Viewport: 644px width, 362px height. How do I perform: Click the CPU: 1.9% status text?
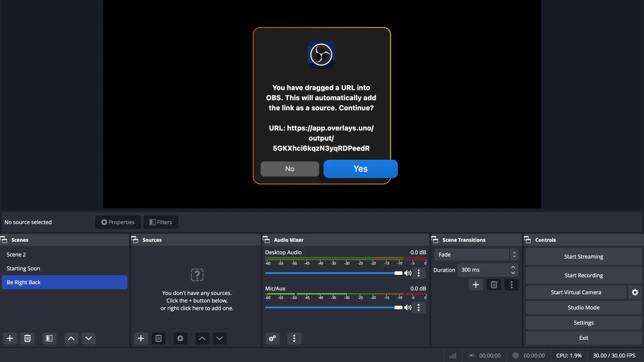[x=569, y=355]
